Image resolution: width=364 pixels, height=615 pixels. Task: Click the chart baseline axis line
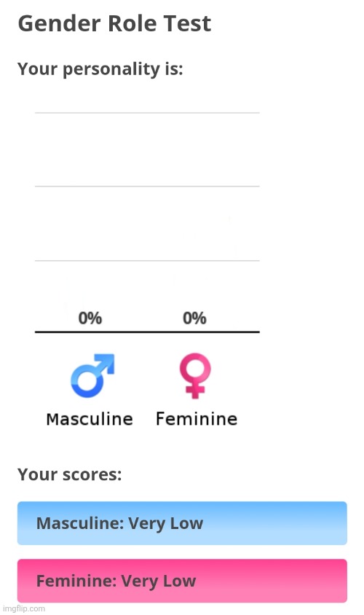[x=147, y=332]
